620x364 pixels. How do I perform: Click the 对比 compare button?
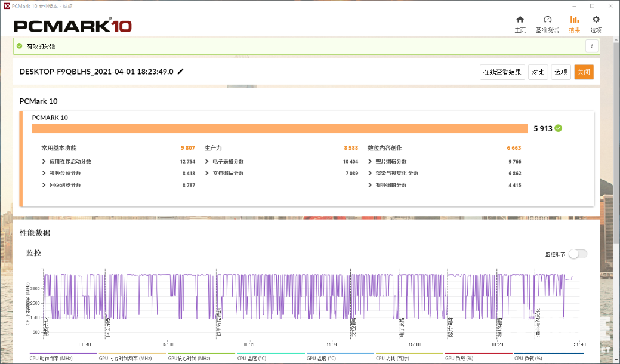pyautogui.click(x=538, y=72)
